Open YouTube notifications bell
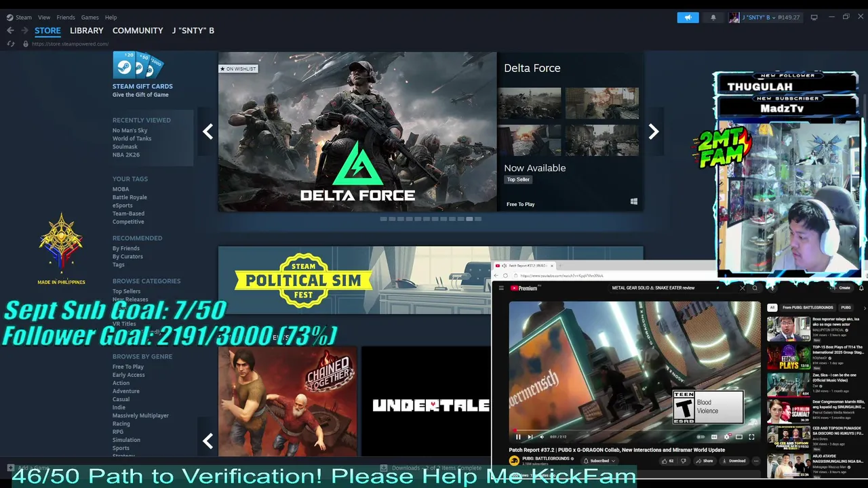Screen dimensions: 868x488 point(862,288)
